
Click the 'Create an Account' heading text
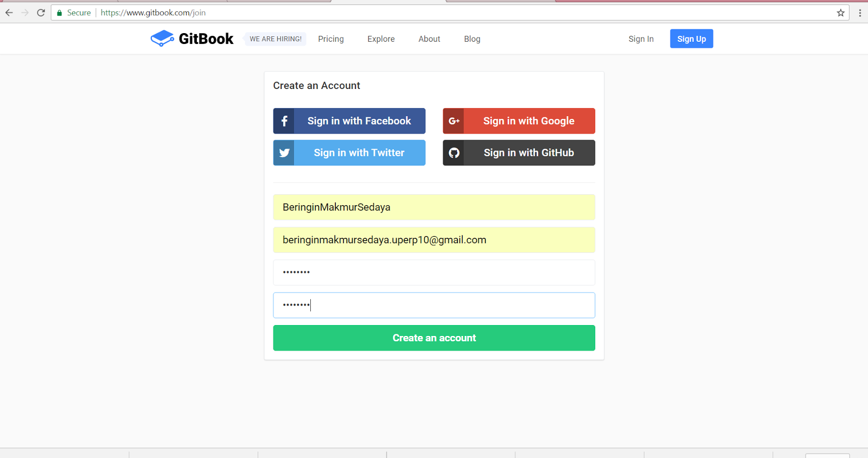(317, 86)
